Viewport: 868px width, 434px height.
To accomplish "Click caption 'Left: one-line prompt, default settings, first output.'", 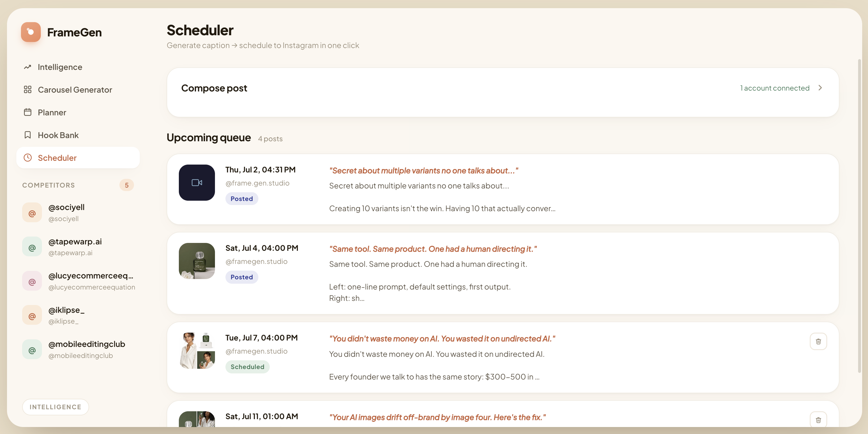I will point(420,287).
